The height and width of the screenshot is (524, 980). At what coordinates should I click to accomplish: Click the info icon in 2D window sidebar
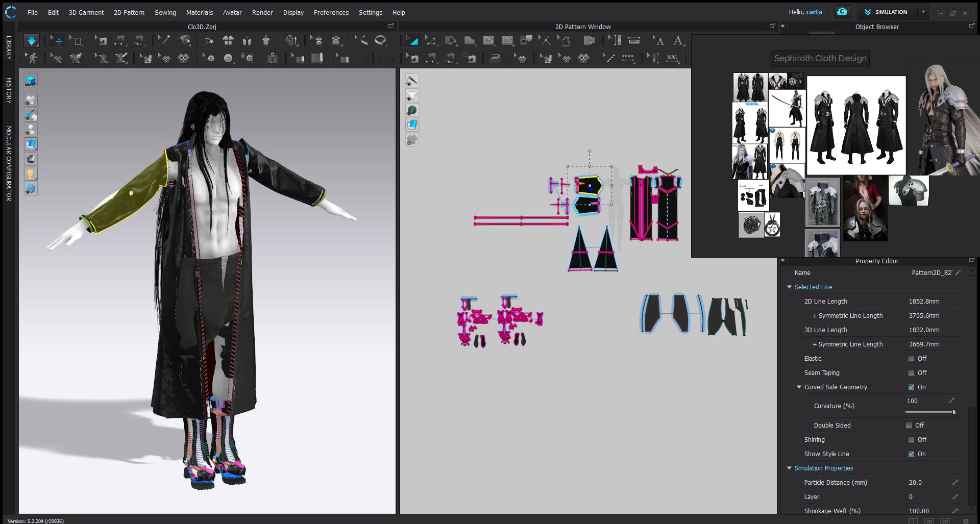[x=412, y=110]
